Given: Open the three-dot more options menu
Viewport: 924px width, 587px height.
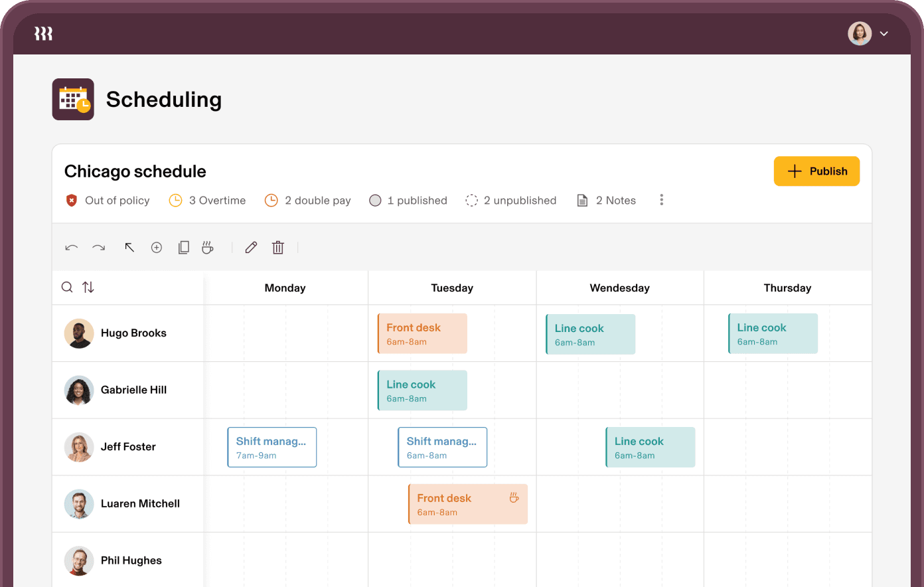Looking at the screenshot, I should [661, 201].
